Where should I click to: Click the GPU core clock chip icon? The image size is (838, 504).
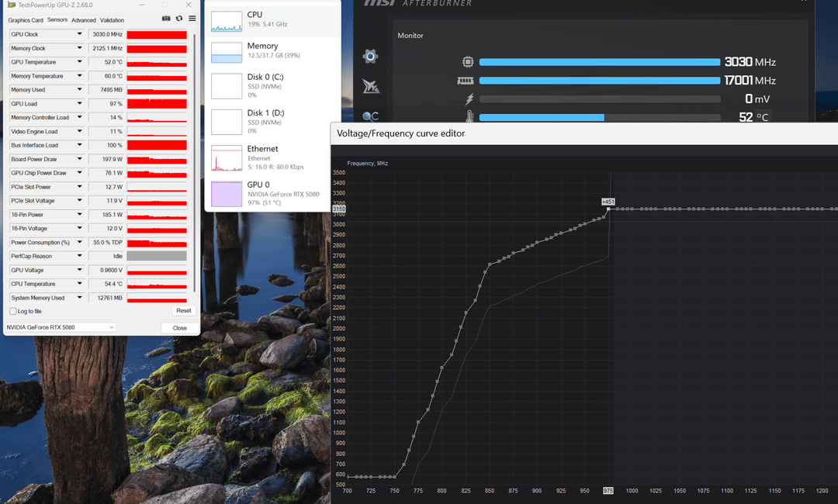click(x=468, y=62)
